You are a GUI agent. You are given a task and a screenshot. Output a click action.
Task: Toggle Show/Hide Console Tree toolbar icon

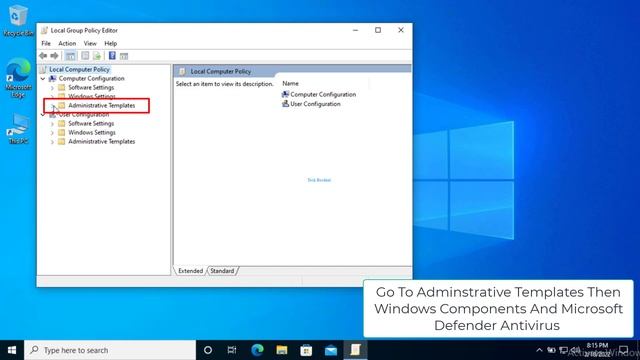point(70,56)
